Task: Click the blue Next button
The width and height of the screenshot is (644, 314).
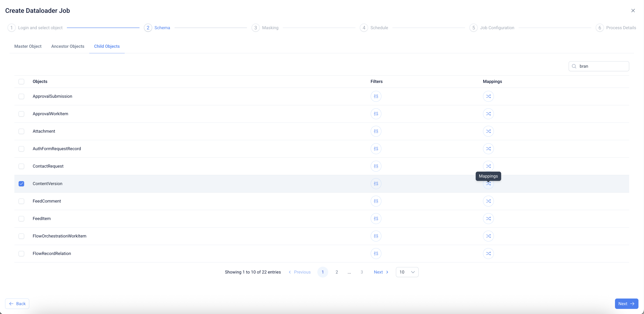Action: click(626, 304)
